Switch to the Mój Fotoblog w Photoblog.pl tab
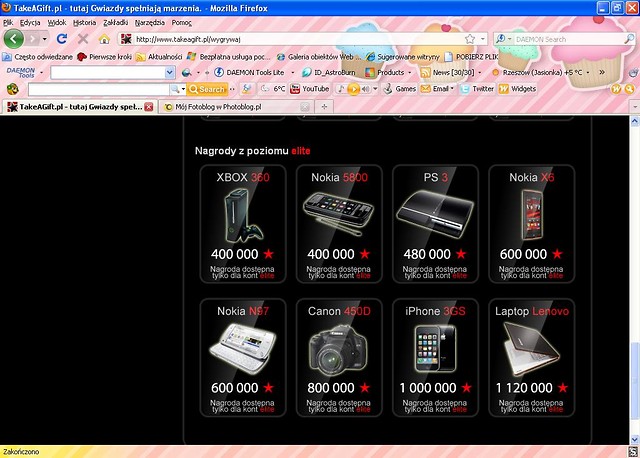This screenshot has width=640, height=458. click(235, 107)
